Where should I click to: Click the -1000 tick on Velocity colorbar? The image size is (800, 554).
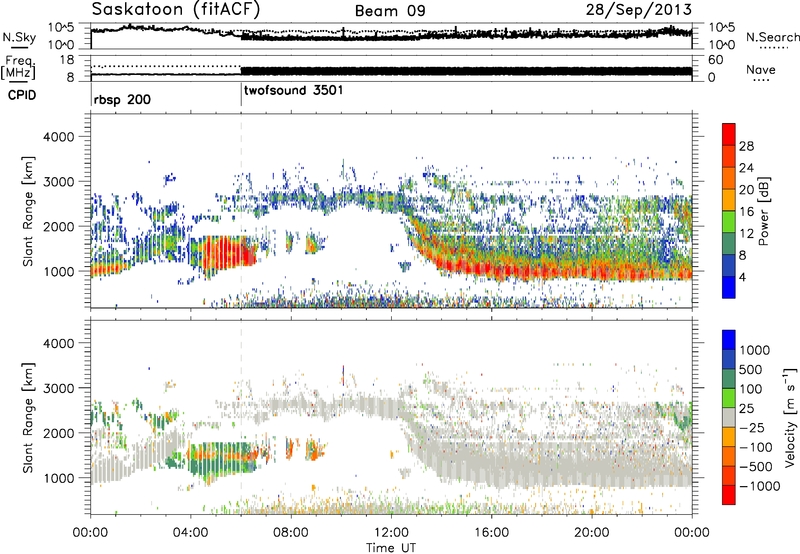(759, 486)
